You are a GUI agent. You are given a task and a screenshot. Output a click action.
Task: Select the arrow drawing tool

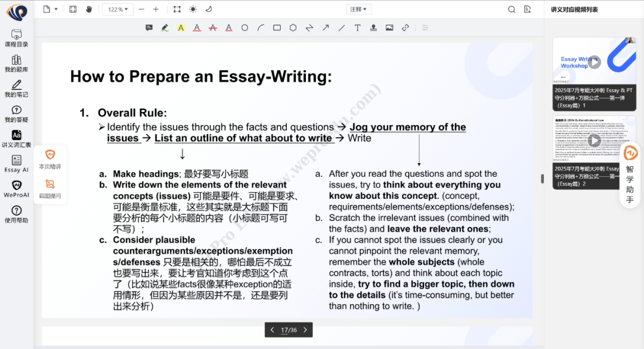pyautogui.click(x=326, y=28)
